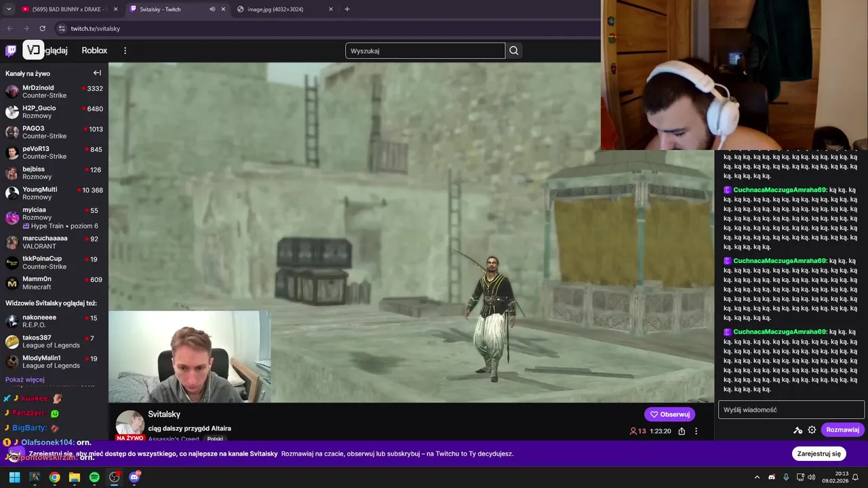Open Svitalsky streamer avatar
Screen dimensions: 868x488
coord(130,424)
